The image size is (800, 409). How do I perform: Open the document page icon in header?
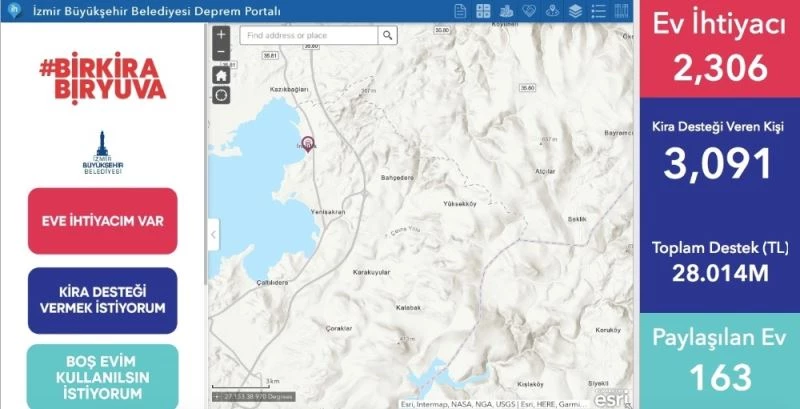click(460, 11)
